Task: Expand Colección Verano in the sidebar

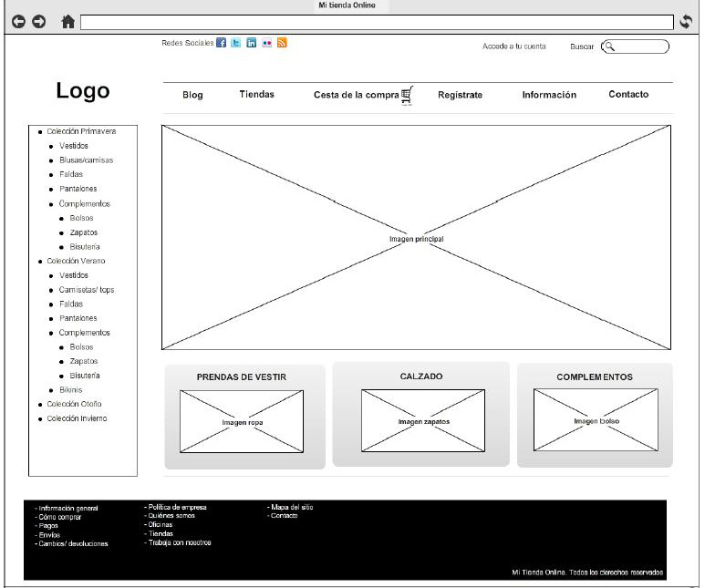Action: (x=76, y=261)
